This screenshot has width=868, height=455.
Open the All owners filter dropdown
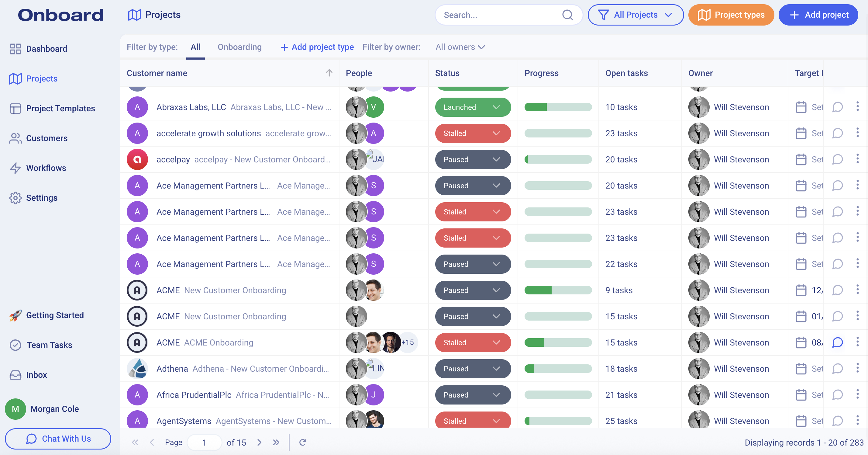coord(460,47)
